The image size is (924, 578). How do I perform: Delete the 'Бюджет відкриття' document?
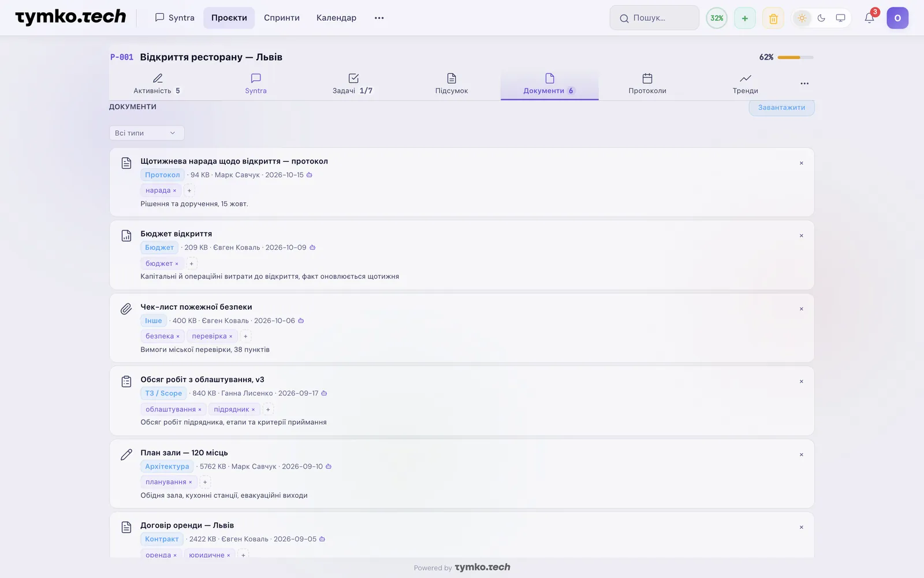[x=801, y=236]
